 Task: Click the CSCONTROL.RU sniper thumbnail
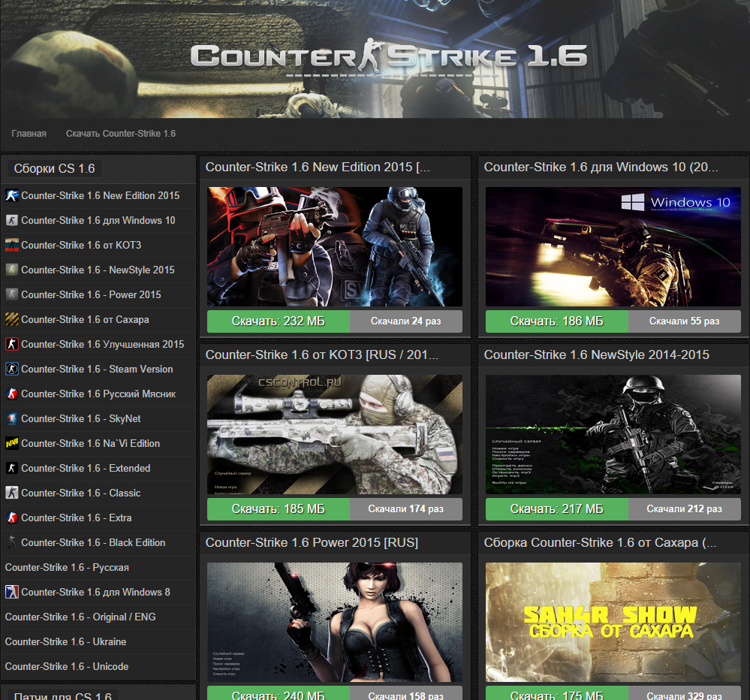tap(335, 434)
